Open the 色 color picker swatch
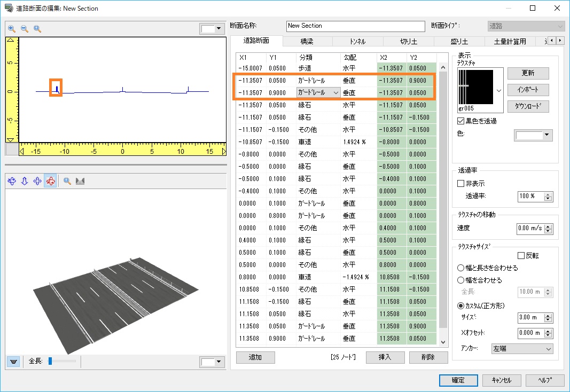Image resolution: width=570 pixels, height=392 pixels. coord(533,136)
